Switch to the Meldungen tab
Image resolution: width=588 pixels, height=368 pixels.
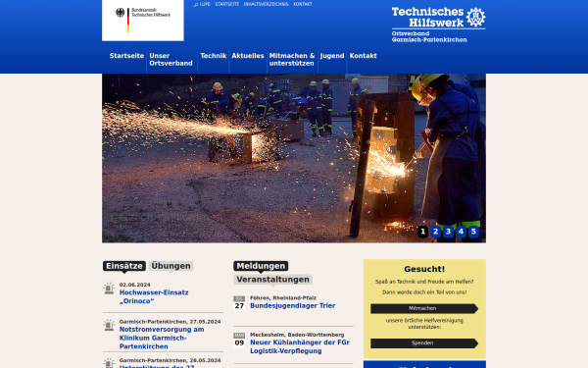tap(261, 266)
